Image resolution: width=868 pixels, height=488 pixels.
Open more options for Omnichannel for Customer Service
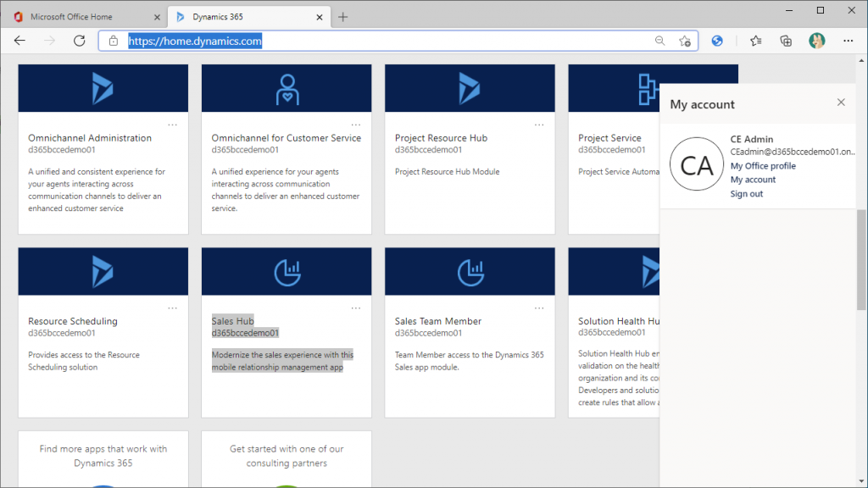point(356,125)
